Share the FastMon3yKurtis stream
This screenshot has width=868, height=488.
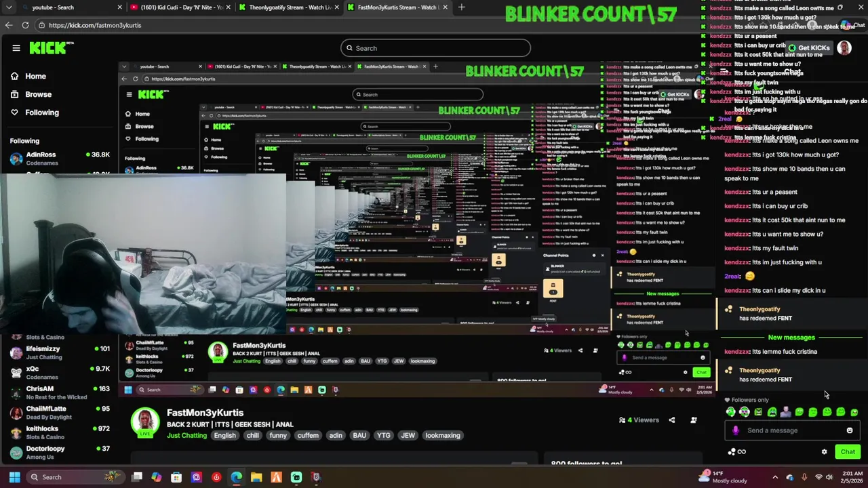click(672, 420)
